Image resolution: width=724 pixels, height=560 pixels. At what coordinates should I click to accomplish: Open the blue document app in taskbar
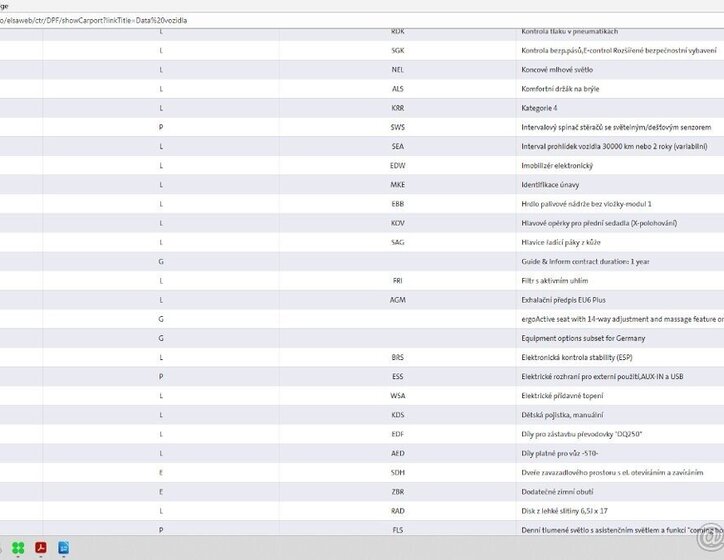click(x=63, y=548)
